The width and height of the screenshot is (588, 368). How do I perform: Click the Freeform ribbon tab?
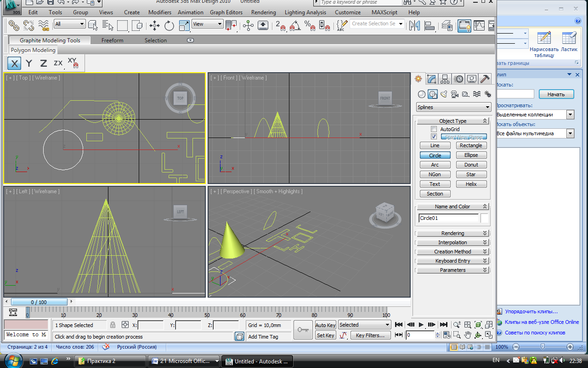pos(112,40)
